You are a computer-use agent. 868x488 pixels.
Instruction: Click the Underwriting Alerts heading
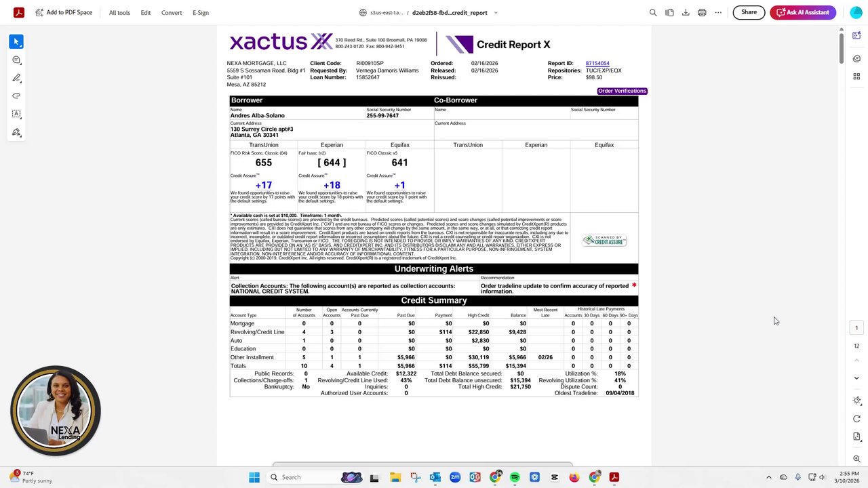pos(434,269)
